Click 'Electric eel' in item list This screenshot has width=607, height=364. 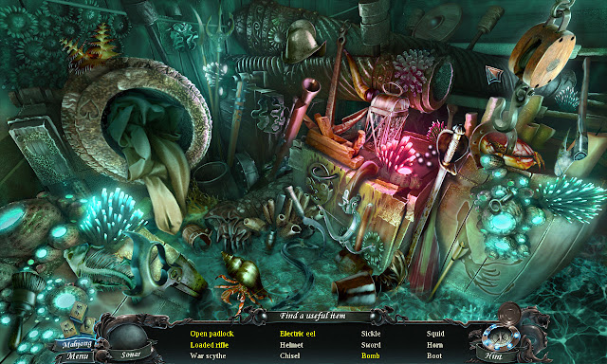[297, 334]
